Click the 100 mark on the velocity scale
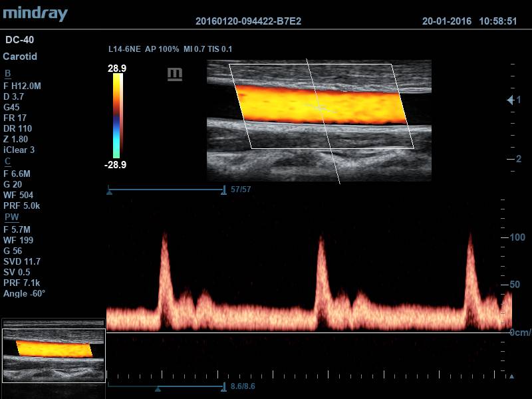Image resolution: width=532 pixels, height=399 pixels. 517,237
